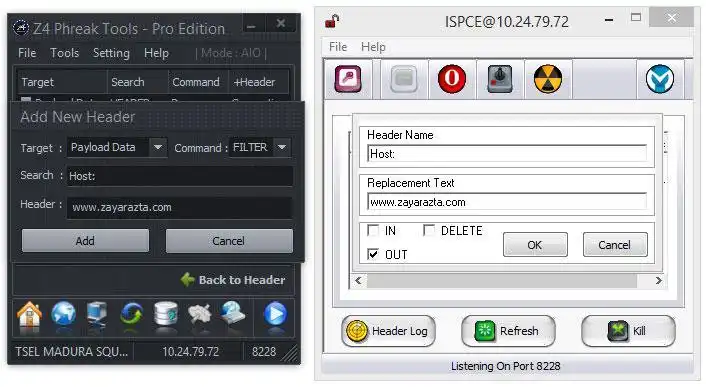Close the ISPCE window

[672, 18]
